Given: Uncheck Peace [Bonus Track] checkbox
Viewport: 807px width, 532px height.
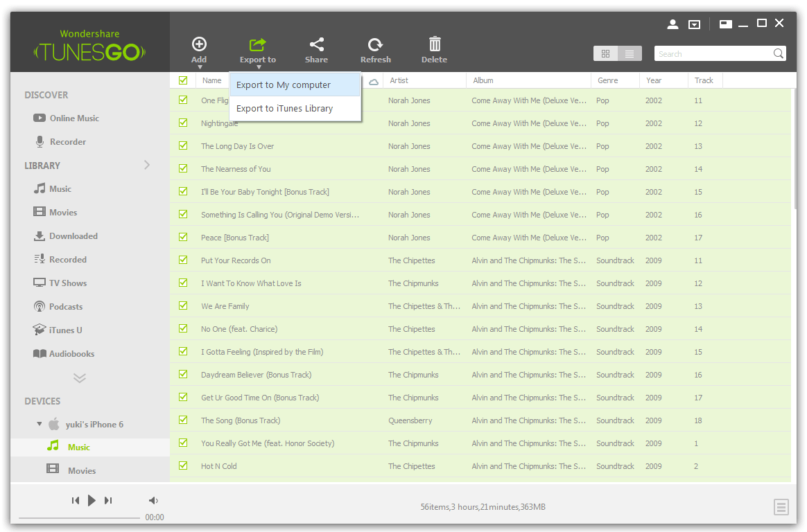Looking at the screenshot, I should click(x=183, y=237).
